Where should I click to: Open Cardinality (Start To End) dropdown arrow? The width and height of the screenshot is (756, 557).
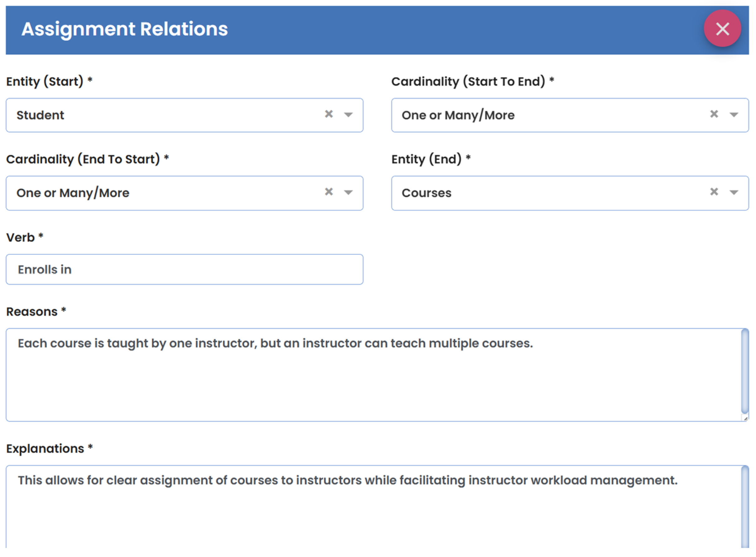tap(734, 115)
